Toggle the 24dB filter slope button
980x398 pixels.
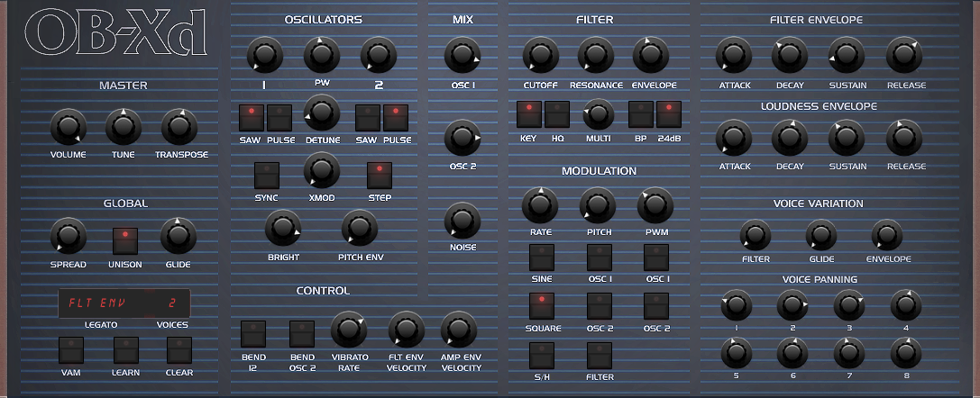pos(669,114)
